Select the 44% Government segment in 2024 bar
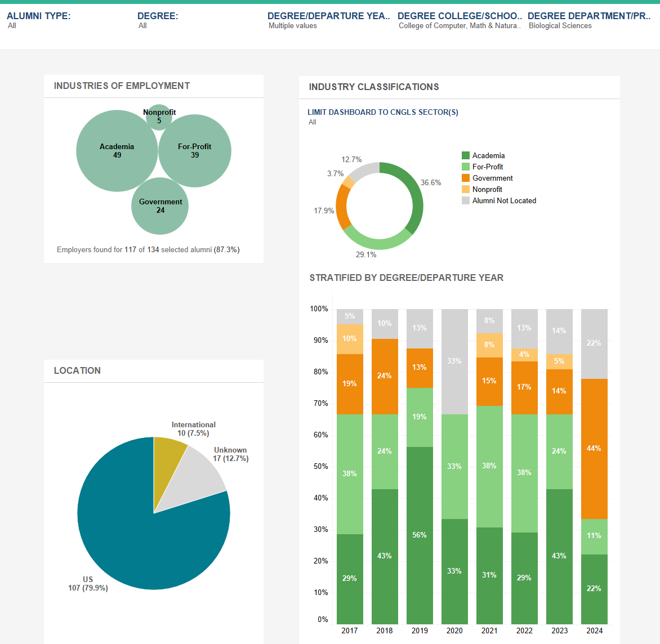 (x=594, y=448)
